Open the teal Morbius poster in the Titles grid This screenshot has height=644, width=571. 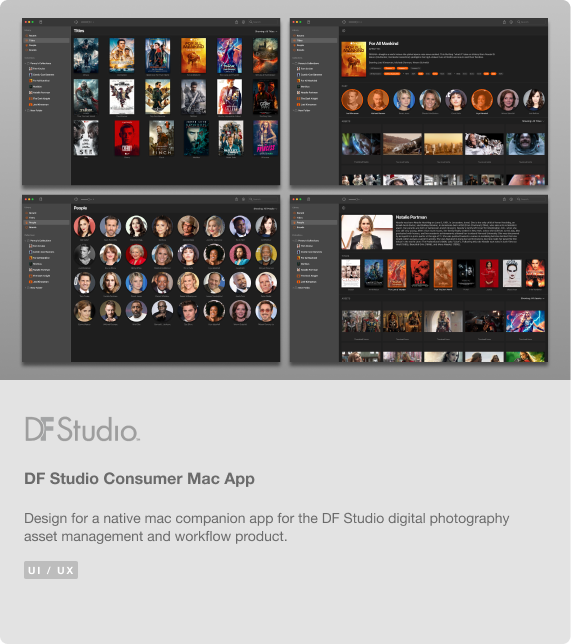(x=196, y=138)
